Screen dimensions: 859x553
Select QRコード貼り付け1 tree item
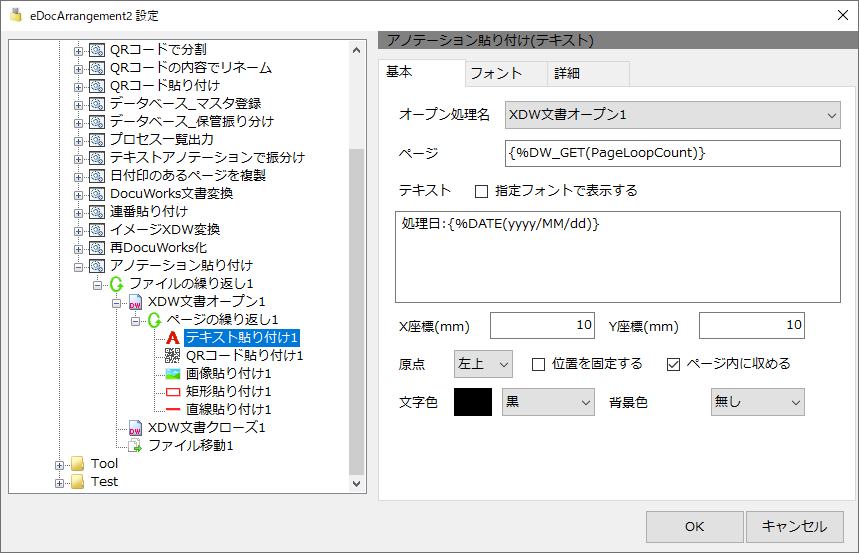pyautogui.click(x=244, y=356)
